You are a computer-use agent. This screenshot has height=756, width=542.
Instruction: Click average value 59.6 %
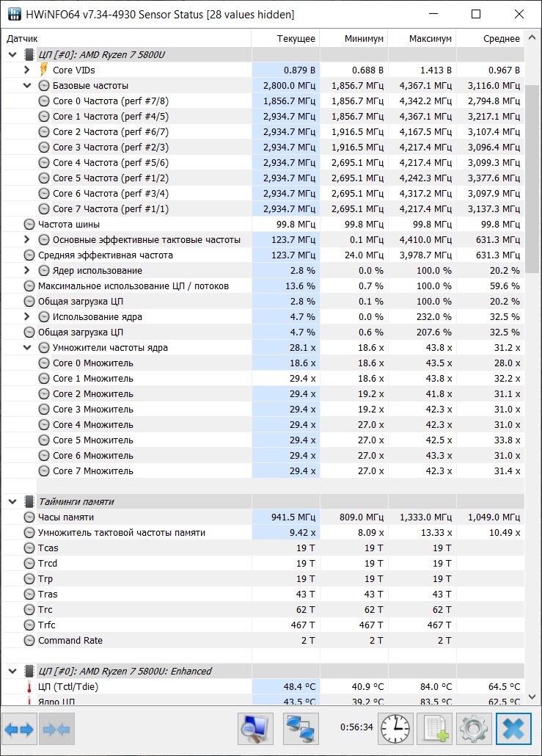pyautogui.click(x=505, y=286)
